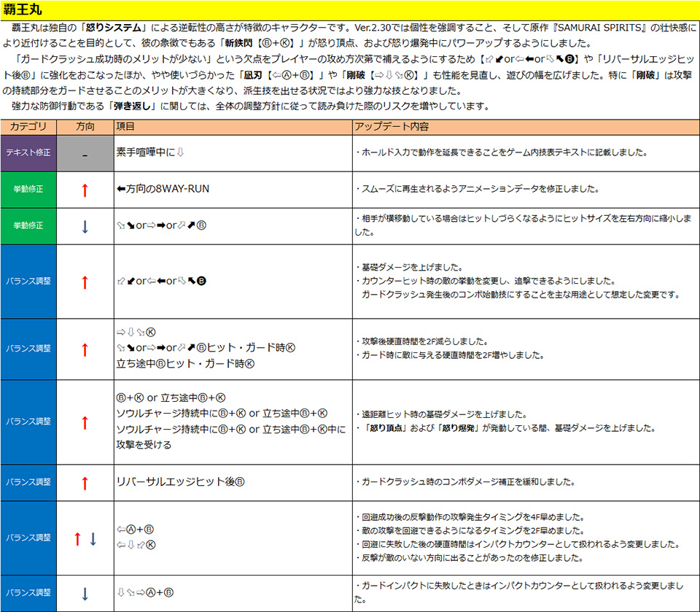Select the 方向 column header

(x=85, y=126)
